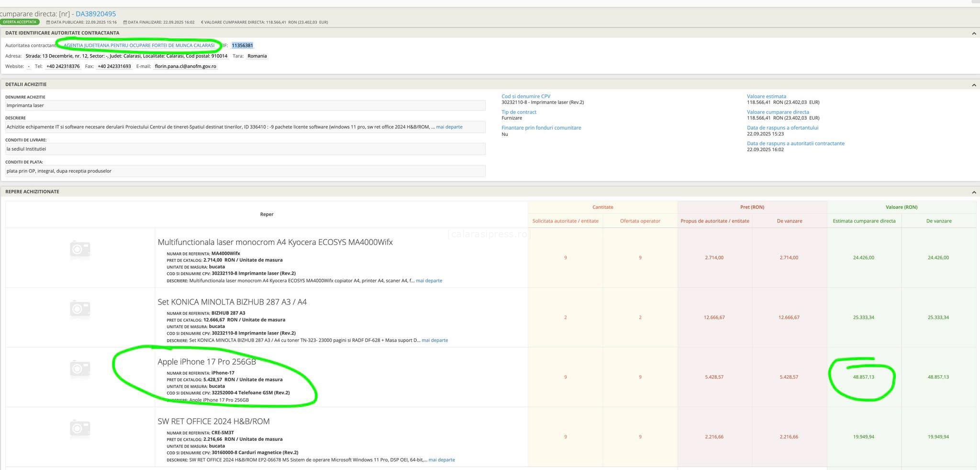Click the Denumire Achizitie field 'Imprimanta laser'
This screenshot has height=470, width=980.
(x=245, y=105)
